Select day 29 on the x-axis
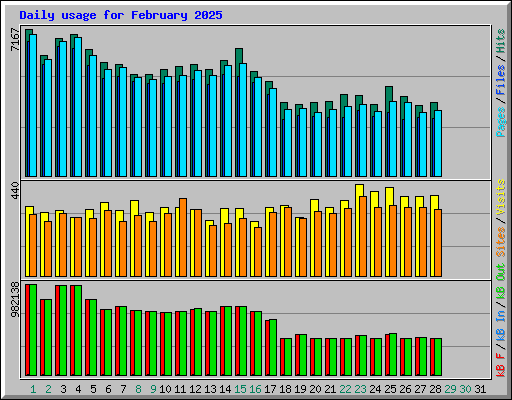Viewport: 512px width, 400px height. pyautogui.click(x=450, y=389)
